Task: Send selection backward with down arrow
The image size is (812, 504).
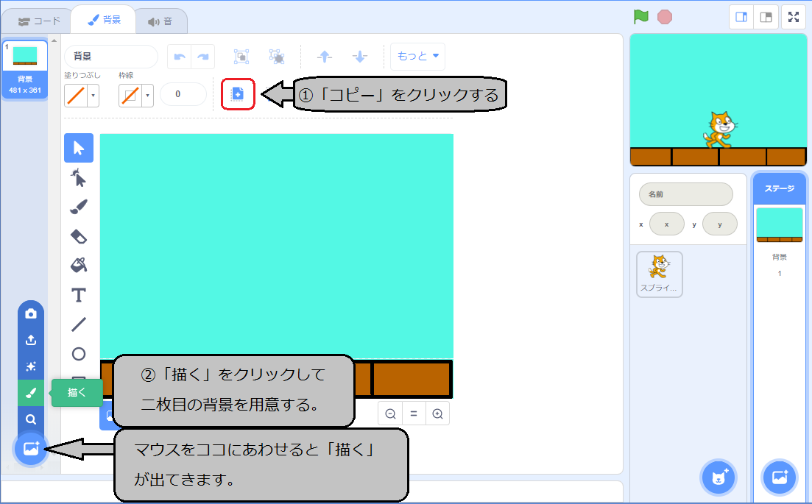Action: coord(360,57)
